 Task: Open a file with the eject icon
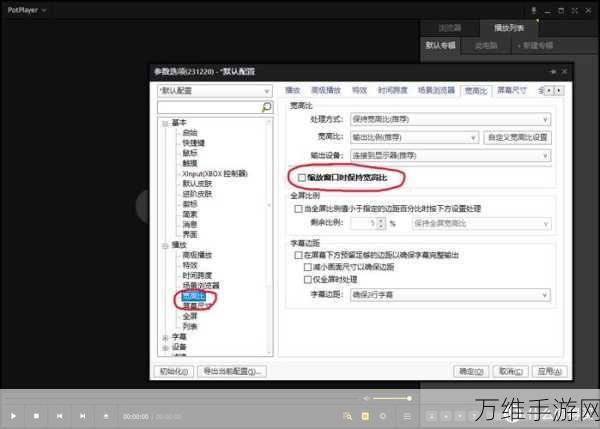click(x=106, y=416)
